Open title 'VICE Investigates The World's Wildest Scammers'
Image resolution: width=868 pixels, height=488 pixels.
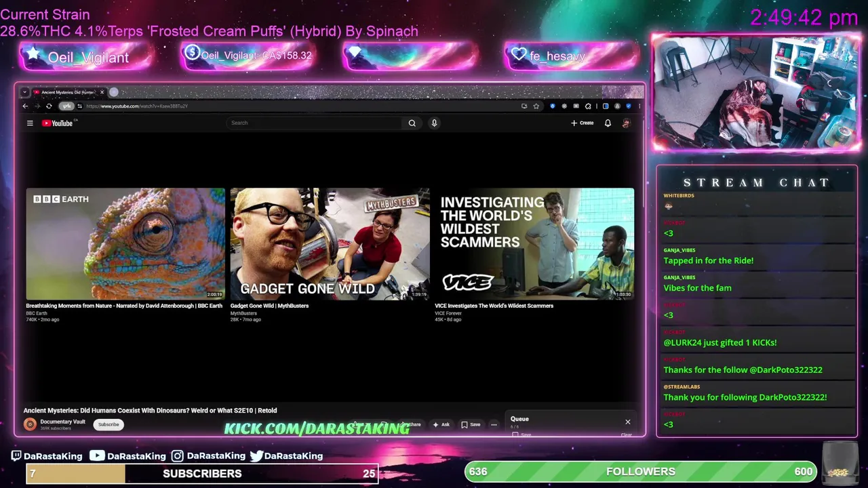pyautogui.click(x=494, y=306)
